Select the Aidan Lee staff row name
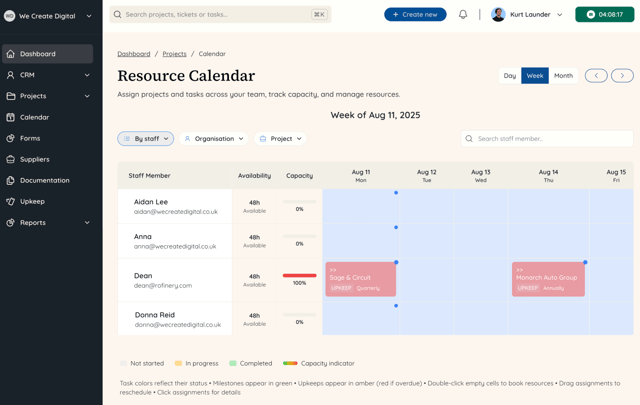Screen dimensions: 640x405 pyautogui.click(x=151, y=202)
